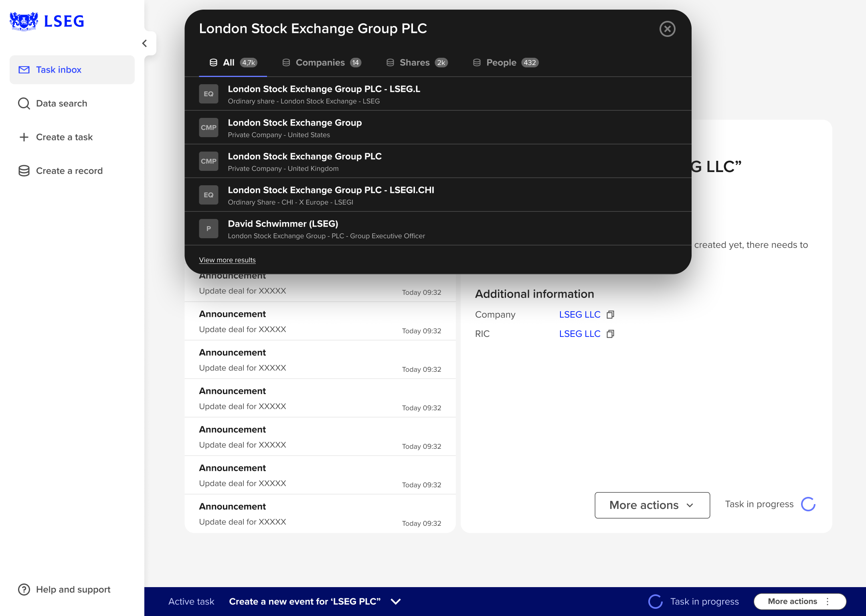Image resolution: width=866 pixels, height=616 pixels.
Task: Open the LSEG LLC company link
Action: tap(580, 314)
